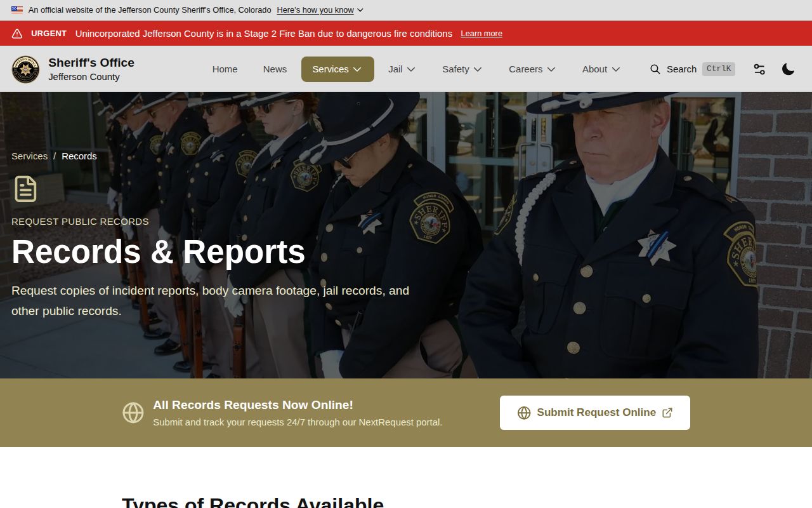812x508 pixels.
Task: Click the document icon above Request Public Records
Action: [x=25, y=189]
